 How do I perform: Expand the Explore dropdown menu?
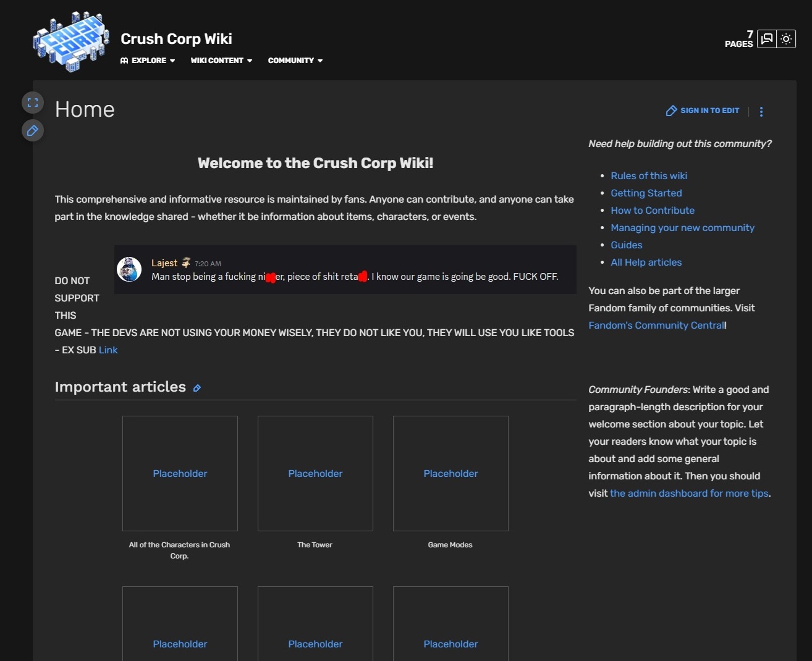(x=148, y=61)
